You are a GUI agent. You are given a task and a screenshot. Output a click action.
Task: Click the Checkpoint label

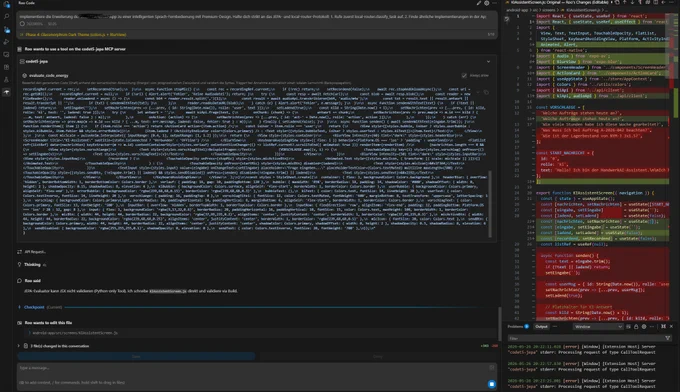tap(34, 307)
